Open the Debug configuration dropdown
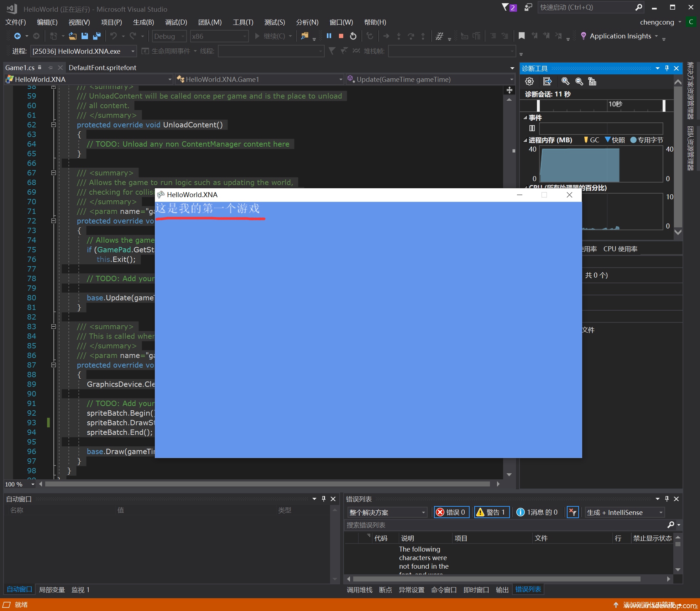This screenshot has width=700, height=611. 169,36
